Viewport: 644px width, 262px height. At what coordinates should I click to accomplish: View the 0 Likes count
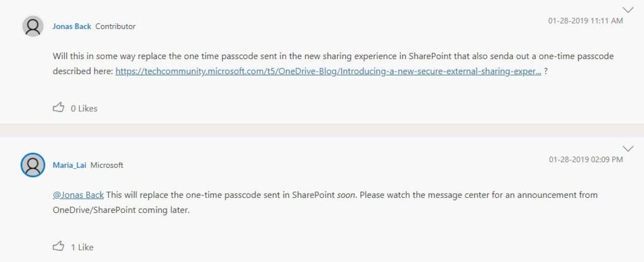point(84,109)
